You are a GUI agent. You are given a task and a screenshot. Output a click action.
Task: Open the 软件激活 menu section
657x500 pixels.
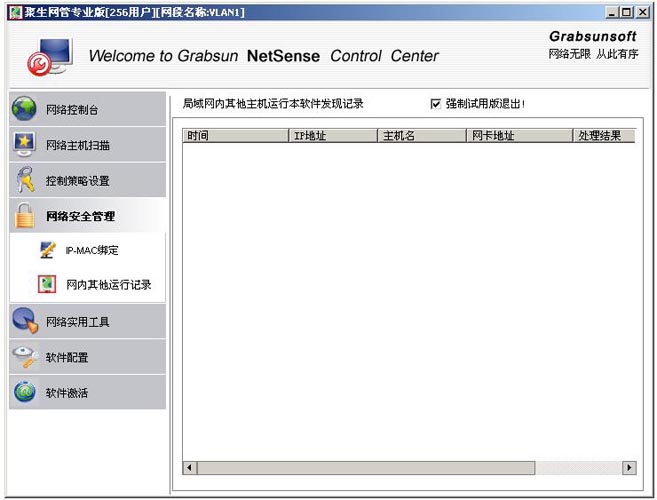88,392
